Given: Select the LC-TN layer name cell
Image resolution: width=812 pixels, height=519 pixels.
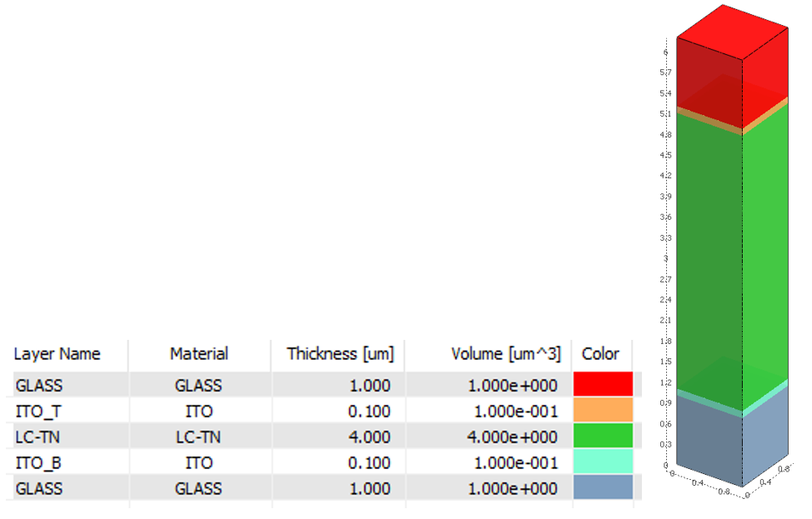Looking at the screenshot, I should tap(36, 437).
